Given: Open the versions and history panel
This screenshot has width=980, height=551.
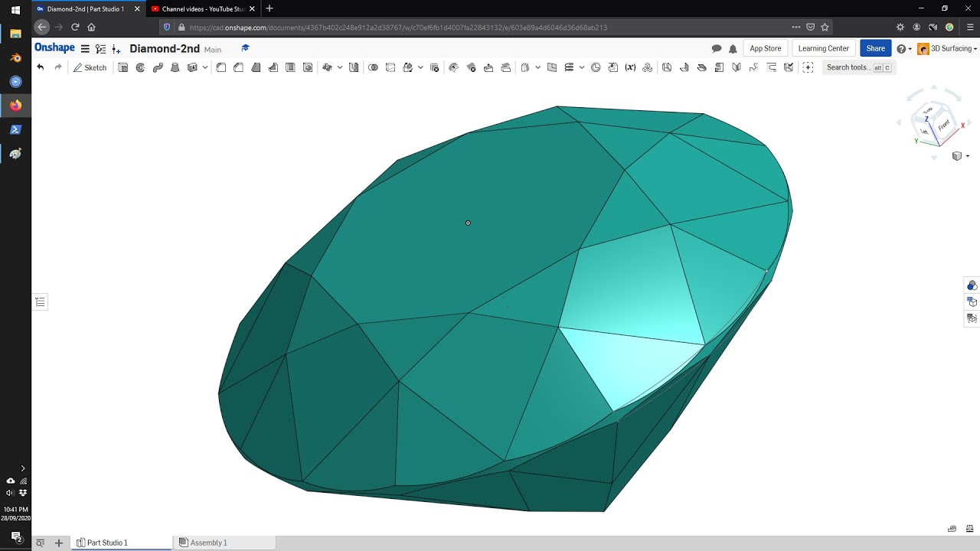Looking at the screenshot, I should coord(100,48).
